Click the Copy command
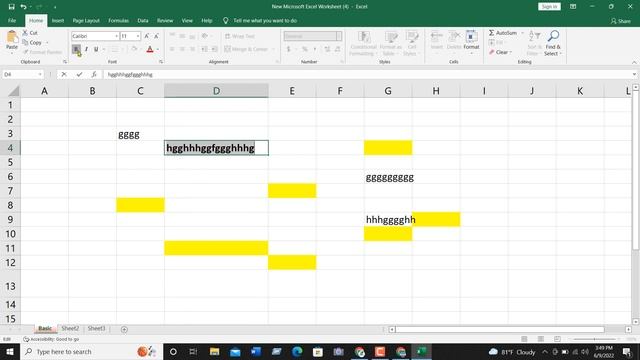The height and width of the screenshot is (360, 640). click(33, 42)
